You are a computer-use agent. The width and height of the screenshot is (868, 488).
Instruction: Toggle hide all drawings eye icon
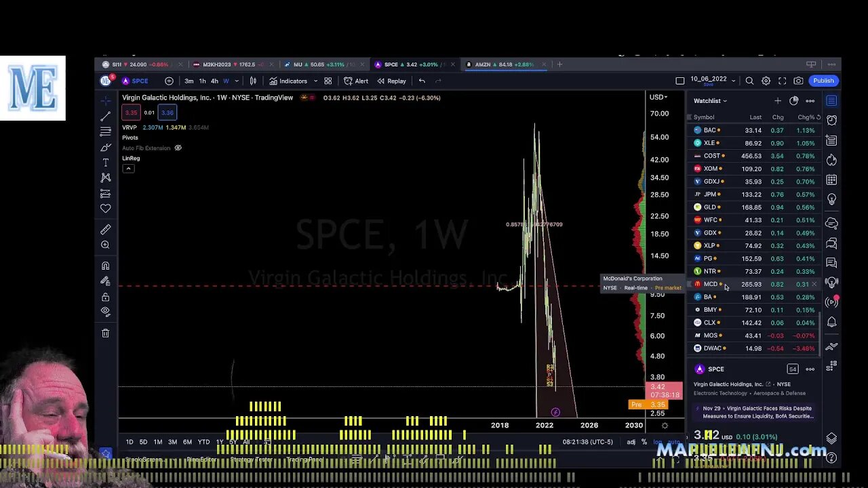(105, 312)
